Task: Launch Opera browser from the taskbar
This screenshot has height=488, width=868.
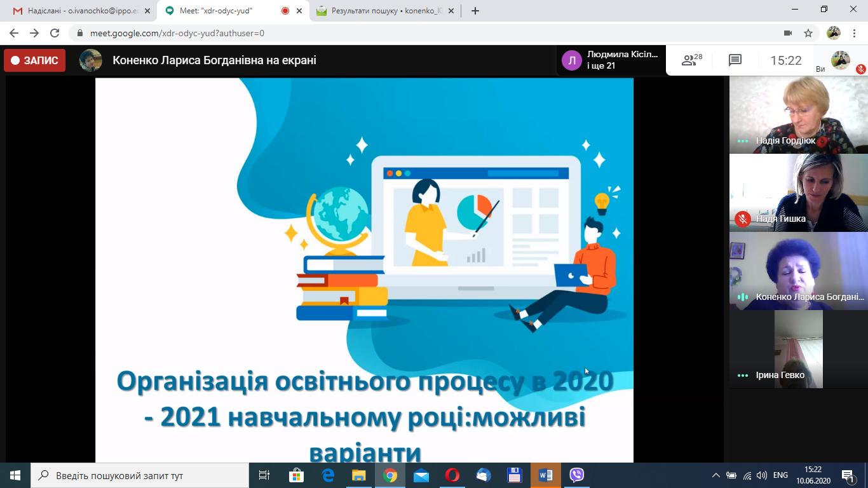Action: click(452, 475)
